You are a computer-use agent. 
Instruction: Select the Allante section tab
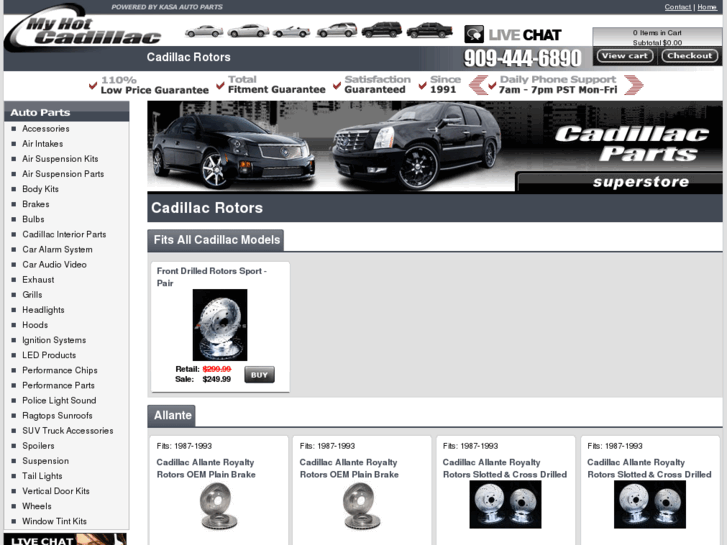(172, 416)
